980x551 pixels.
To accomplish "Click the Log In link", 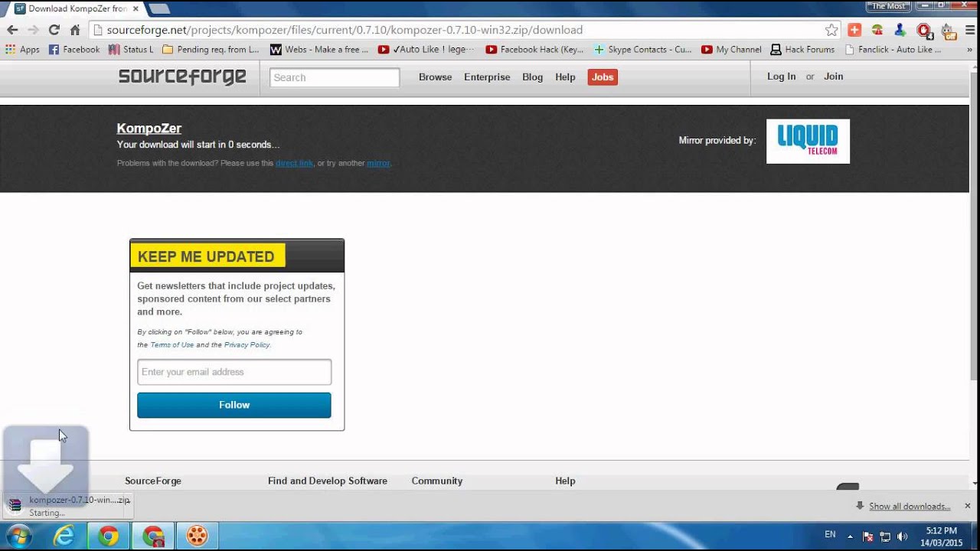I will [x=781, y=77].
